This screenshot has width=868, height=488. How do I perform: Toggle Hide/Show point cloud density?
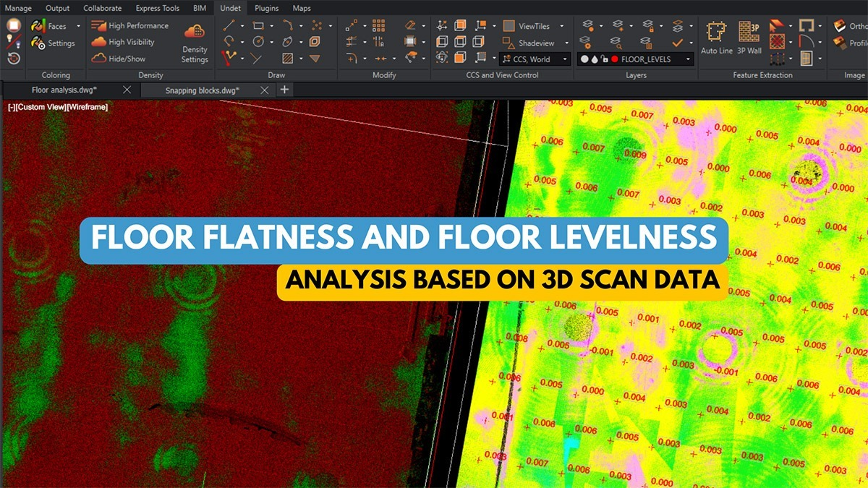click(x=119, y=59)
